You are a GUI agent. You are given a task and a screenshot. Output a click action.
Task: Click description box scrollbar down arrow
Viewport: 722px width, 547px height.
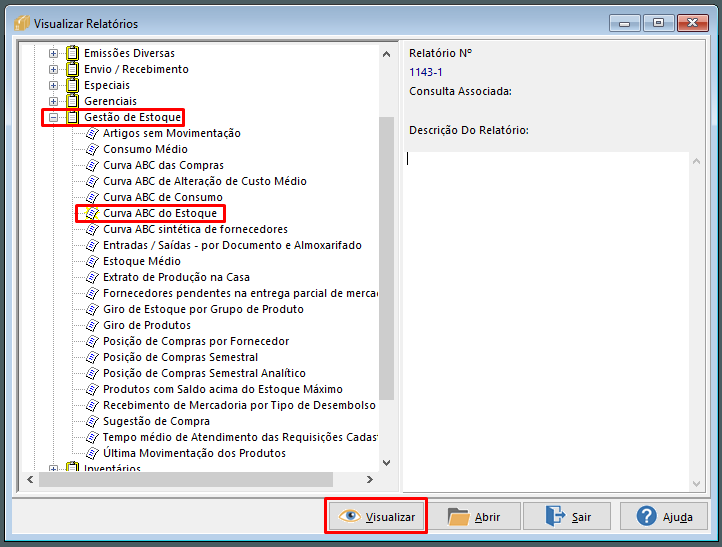(x=697, y=484)
